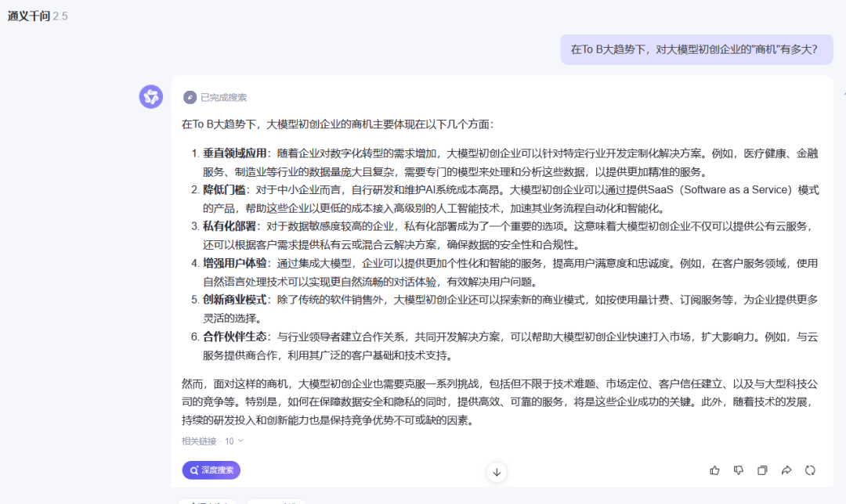Copy the response with the copy icon
846x504 pixels.
762,470
